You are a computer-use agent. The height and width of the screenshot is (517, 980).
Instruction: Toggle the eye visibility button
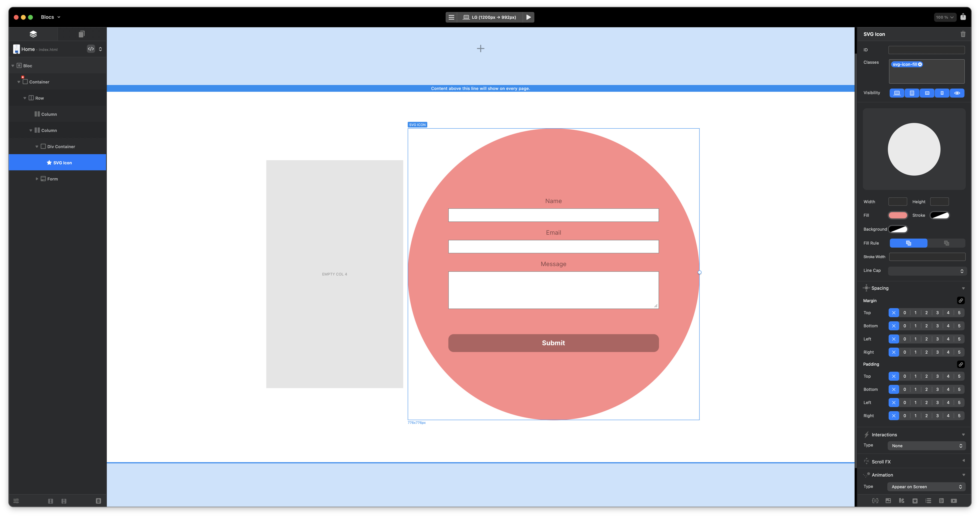(957, 93)
